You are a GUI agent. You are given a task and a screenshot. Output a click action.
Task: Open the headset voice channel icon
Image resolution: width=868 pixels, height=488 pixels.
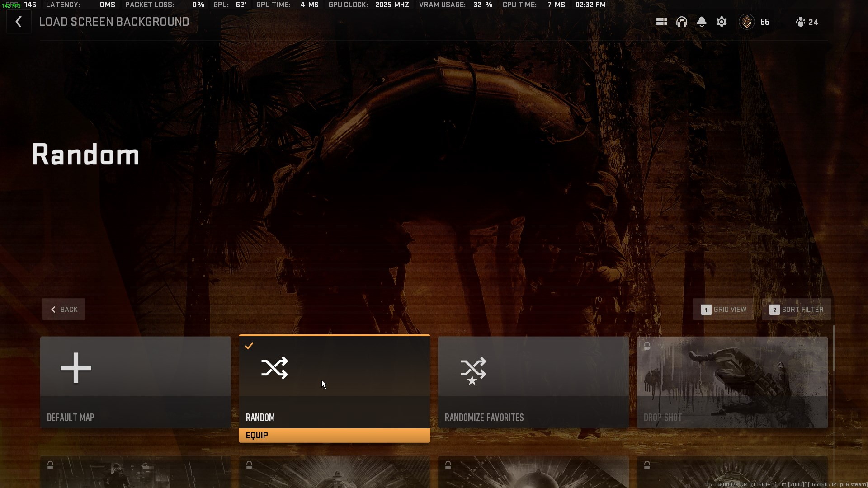coord(681,22)
